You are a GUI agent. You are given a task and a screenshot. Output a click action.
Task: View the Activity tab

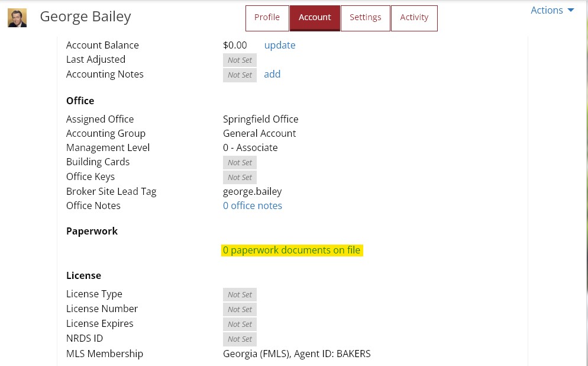414,17
